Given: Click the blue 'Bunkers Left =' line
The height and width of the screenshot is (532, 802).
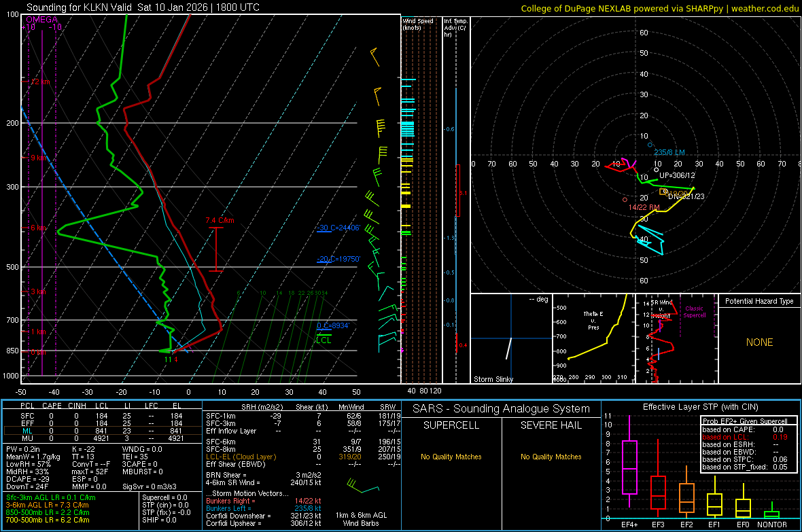Looking at the screenshot, I should pyautogui.click(x=264, y=508).
